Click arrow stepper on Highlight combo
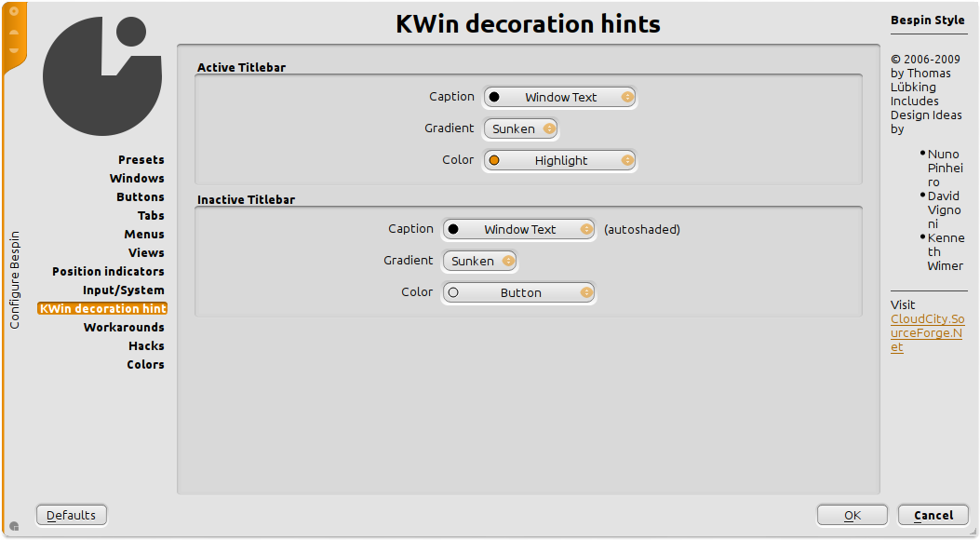 (627, 161)
